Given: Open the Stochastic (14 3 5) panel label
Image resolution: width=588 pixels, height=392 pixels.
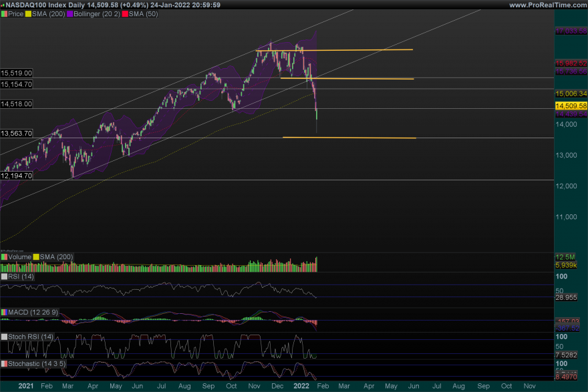Looking at the screenshot, I should 37,363.
